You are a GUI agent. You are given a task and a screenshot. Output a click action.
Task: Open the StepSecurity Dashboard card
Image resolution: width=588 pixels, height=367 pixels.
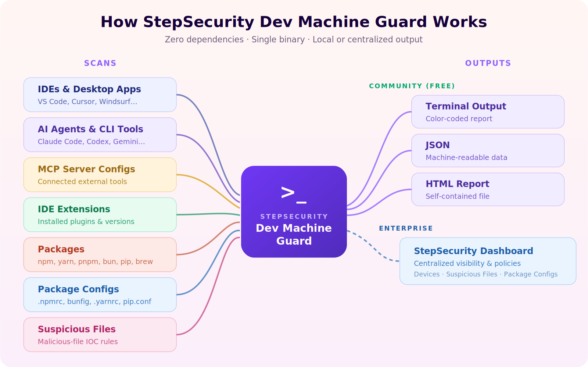point(488,261)
